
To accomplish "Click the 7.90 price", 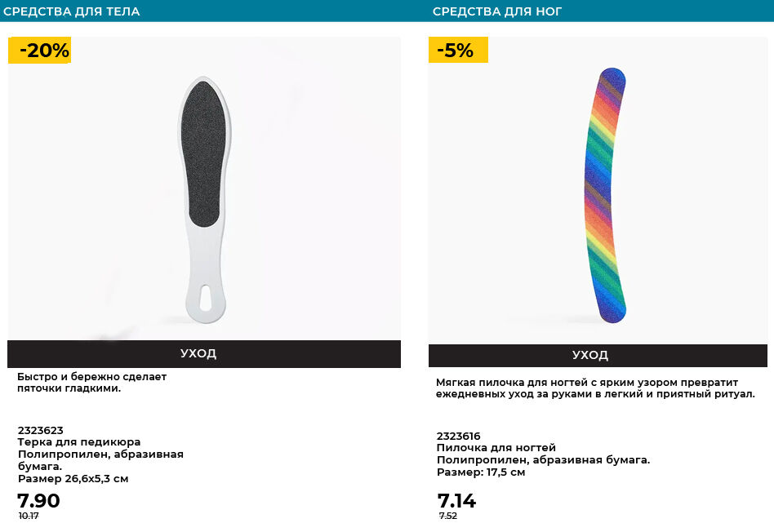I will coord(38,501).
